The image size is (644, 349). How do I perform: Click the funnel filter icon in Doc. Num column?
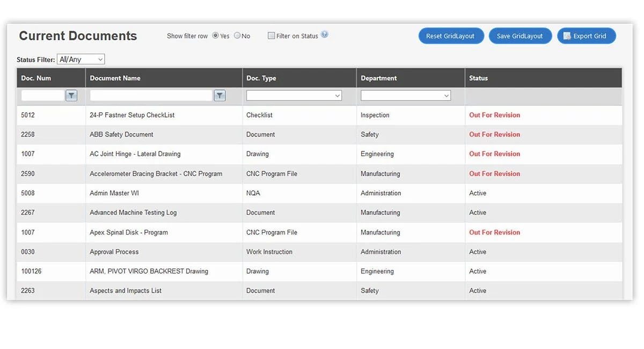tap(71, 95)
